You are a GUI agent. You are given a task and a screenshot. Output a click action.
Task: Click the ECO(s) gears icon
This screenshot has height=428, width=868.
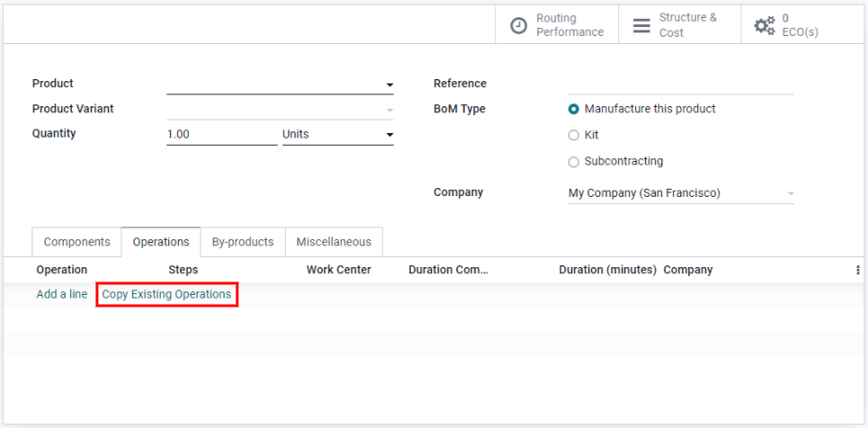[764, 25]
